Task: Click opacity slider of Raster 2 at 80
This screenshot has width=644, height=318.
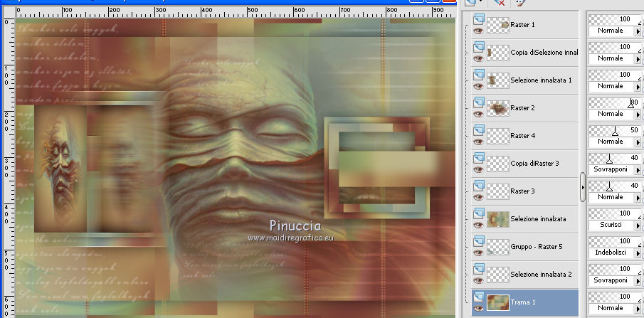Action: pos(615,102)
